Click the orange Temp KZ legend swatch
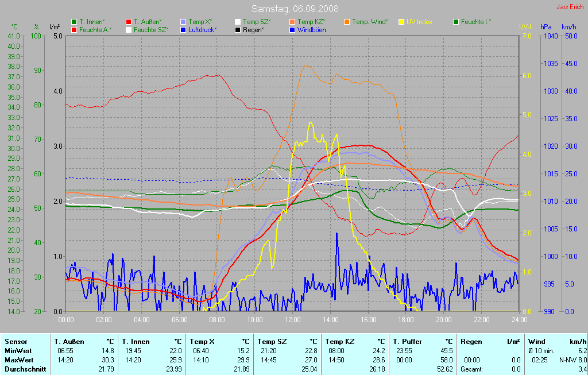The height and width of the screenshot is (375, 588). [x=292, y=22]
